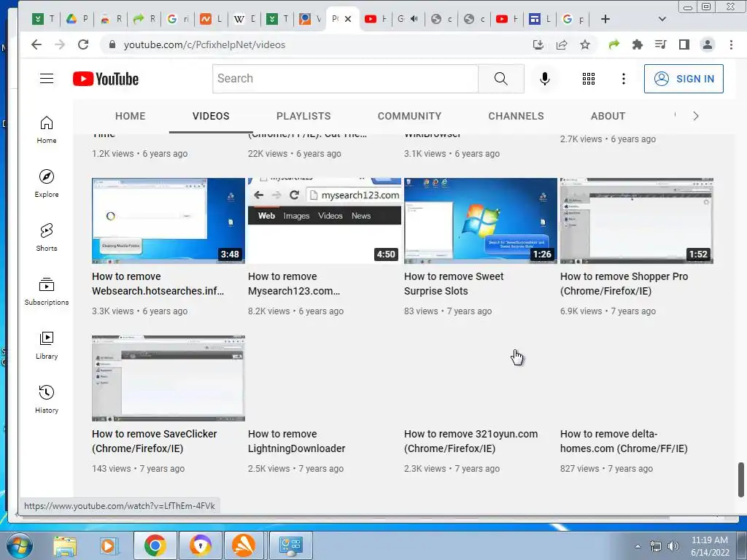Click the green arrow extension icon

point(614,44)
